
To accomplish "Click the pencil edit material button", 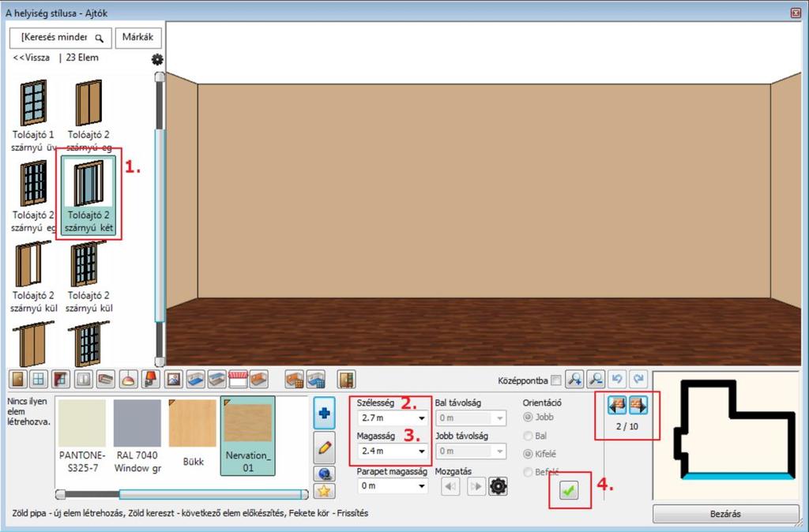I will (325, 448).
